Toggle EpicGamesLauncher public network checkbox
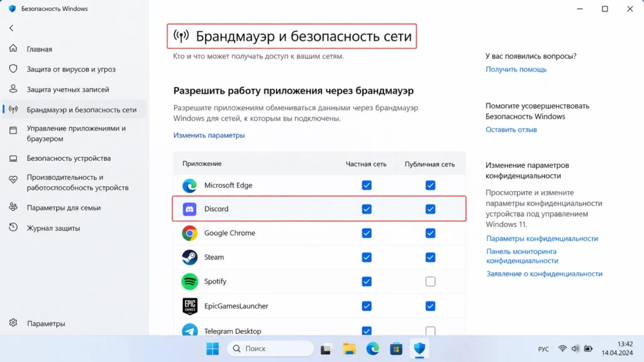This screenshot has width=644, height=362. (x=430, y=306)
